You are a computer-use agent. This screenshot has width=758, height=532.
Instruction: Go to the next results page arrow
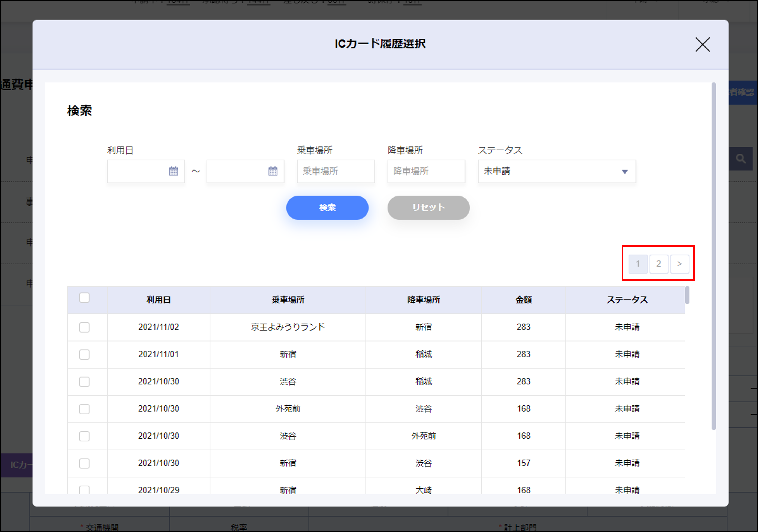(x=679, y=264)
